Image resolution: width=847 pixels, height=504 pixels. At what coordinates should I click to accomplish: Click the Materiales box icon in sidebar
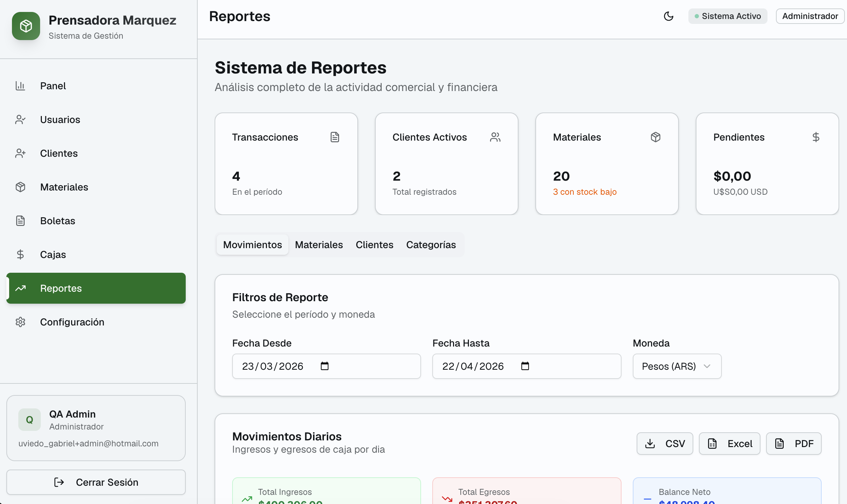(x=20, y=187)
